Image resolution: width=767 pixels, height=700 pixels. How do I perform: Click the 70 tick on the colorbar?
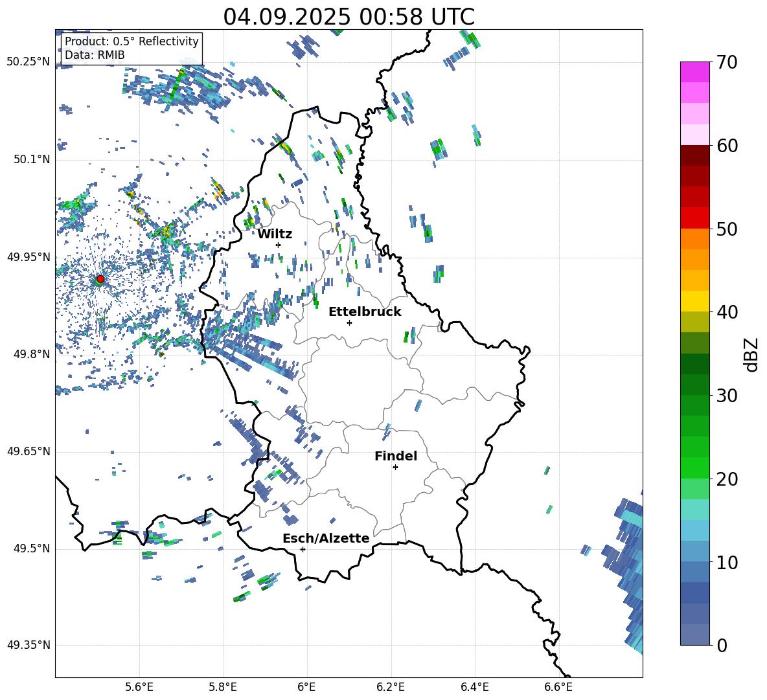[x=727, y=62]
